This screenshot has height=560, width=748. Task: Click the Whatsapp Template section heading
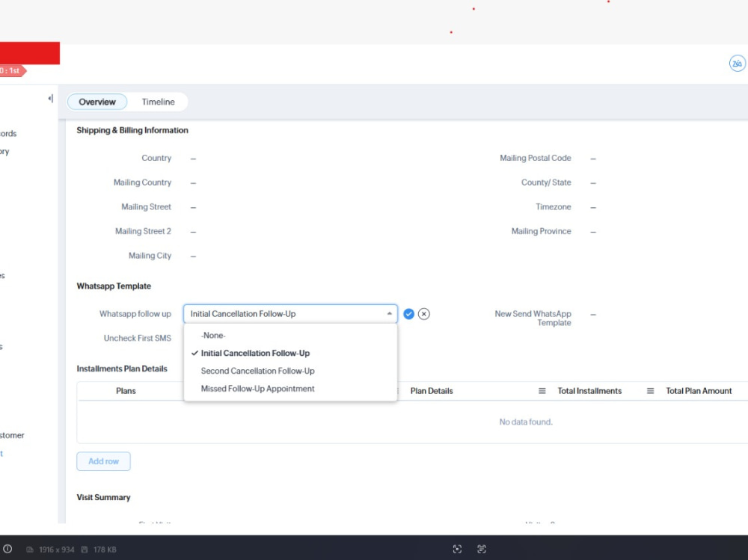pos(114,286)
